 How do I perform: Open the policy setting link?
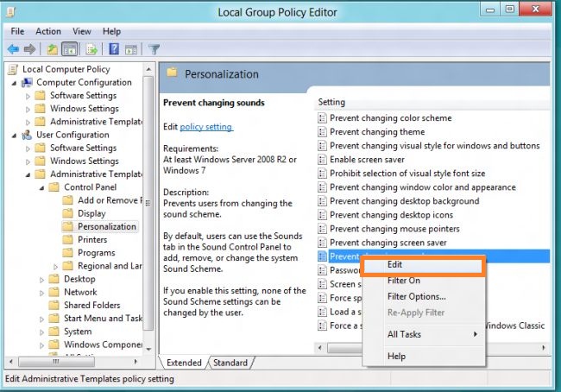tap(206, 127)
